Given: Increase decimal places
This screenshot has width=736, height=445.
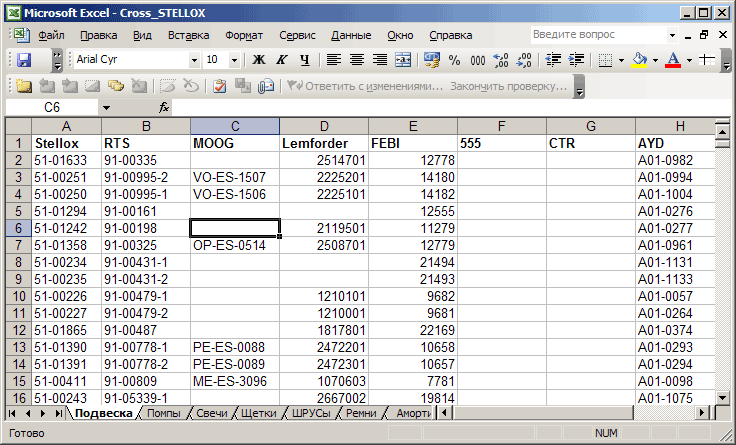Looking at the screenshot, I should (x=501, y=60).
